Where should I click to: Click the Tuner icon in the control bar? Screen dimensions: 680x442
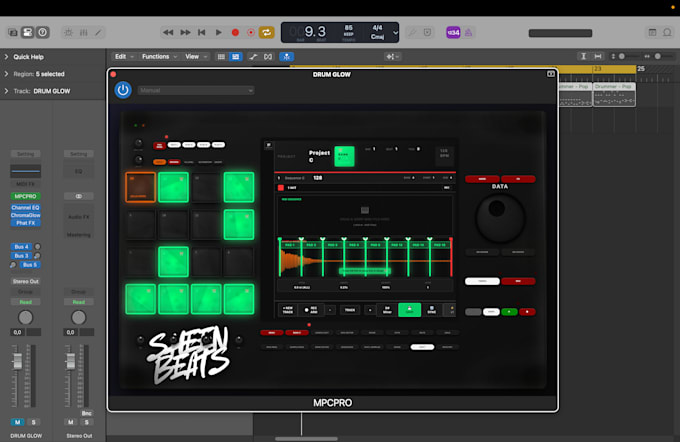pyautogui.click(x=412, y=33)
